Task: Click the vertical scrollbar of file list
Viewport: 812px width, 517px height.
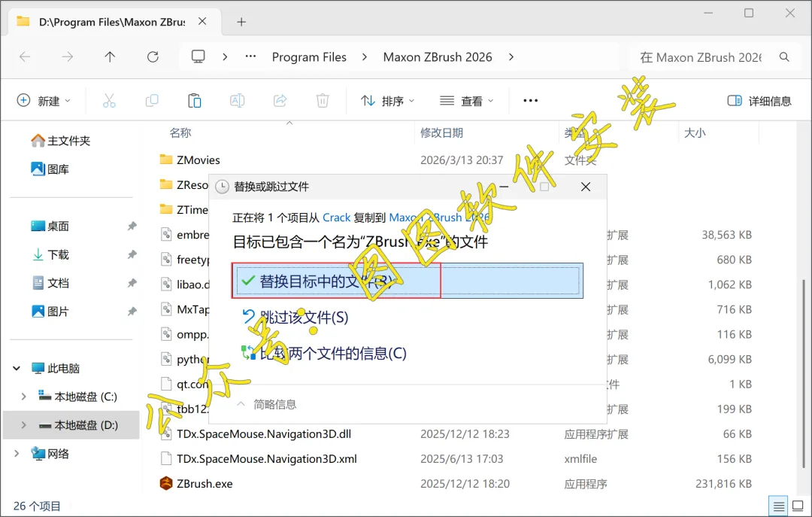Action: (x=804, y=373)
